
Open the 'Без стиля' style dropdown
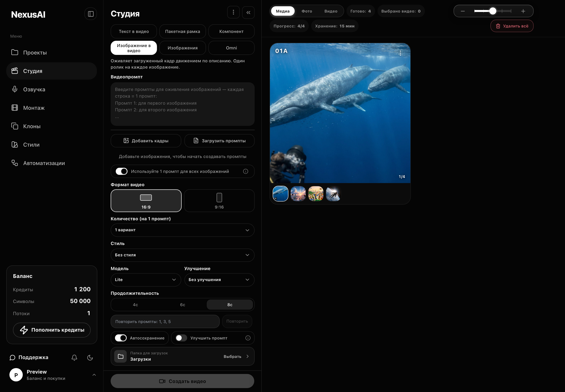(x=182, y=255)
